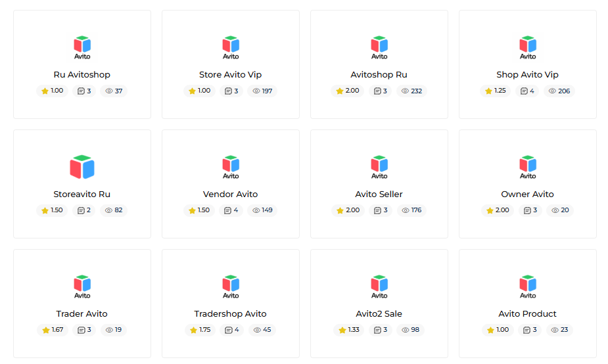Open the Shop Avito Vip logo image
This screenshot has width=608, height=364.
pyautogui.click(x=528, y=48)
